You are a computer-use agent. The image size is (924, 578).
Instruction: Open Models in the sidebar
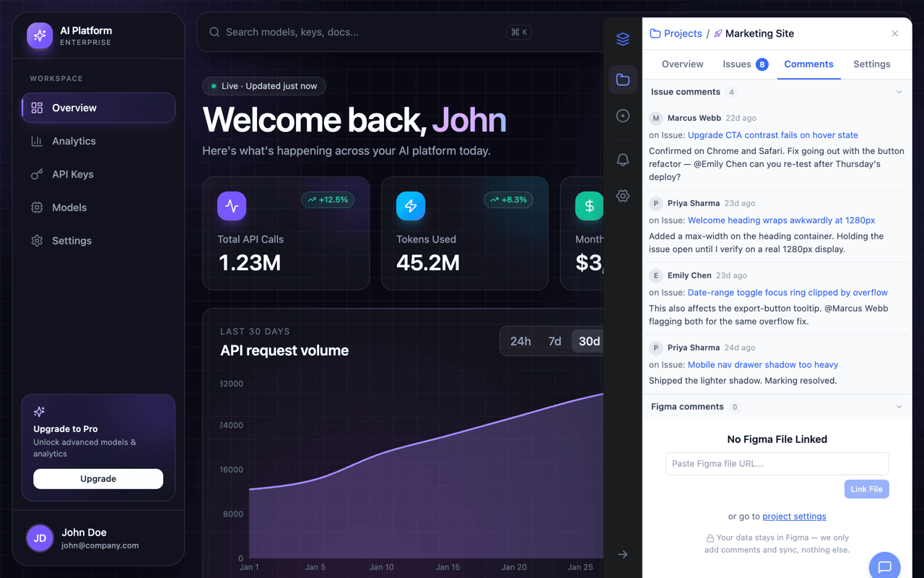98,207
